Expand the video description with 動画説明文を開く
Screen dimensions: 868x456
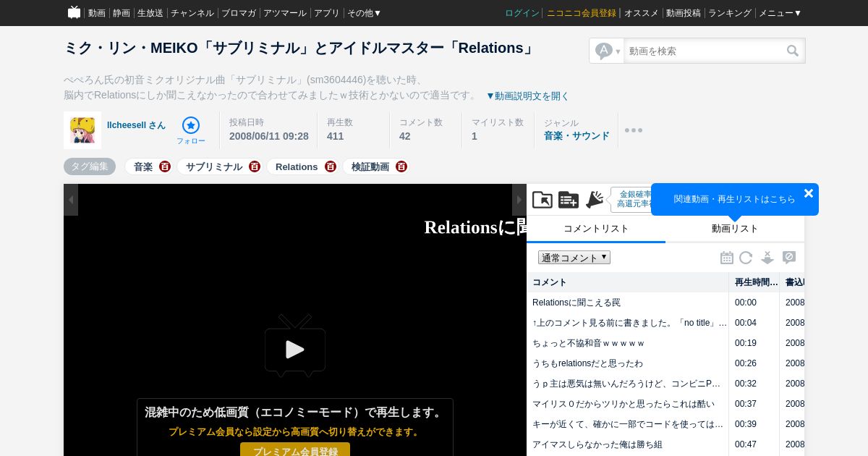527,96
